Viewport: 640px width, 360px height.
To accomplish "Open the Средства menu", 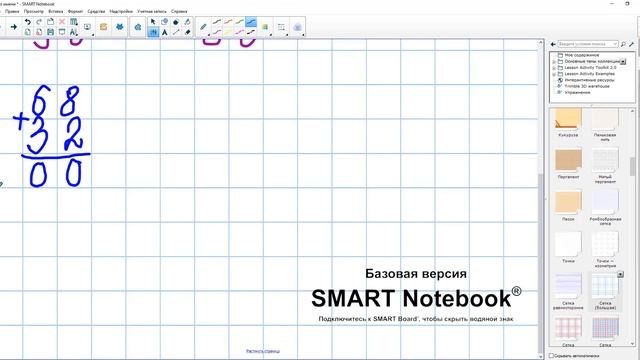I will pyautogui.click(x=96, y=11).
